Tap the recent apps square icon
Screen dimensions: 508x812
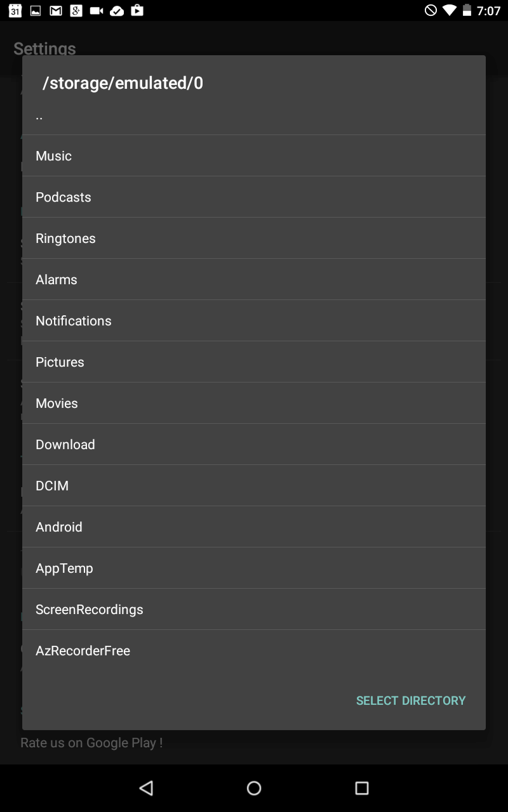tap(361, 788)
